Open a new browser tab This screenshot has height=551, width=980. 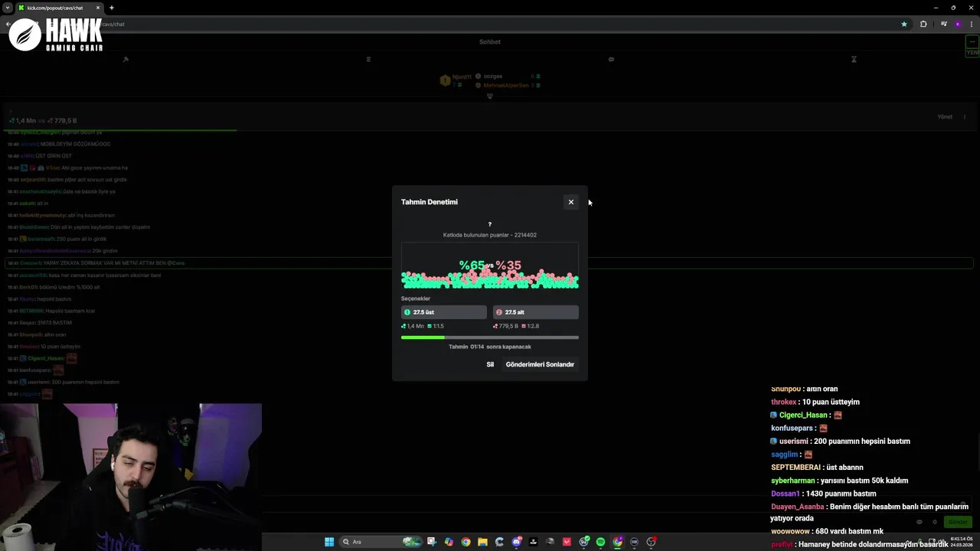(x=112, y=8)
